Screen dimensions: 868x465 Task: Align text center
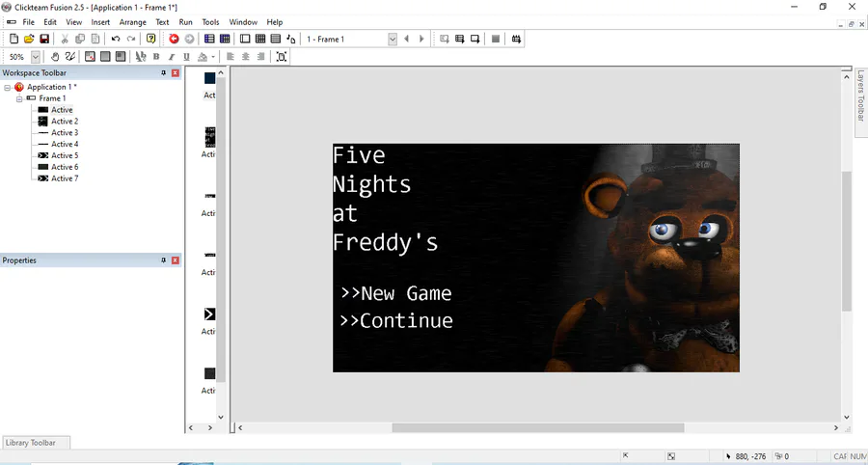pos(246,57)
